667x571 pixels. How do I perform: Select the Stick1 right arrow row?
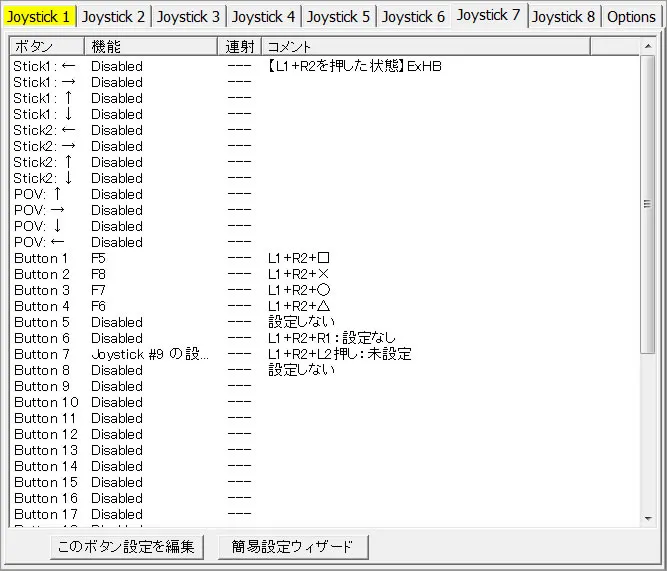pyautogui.click(x=324, y=83)
